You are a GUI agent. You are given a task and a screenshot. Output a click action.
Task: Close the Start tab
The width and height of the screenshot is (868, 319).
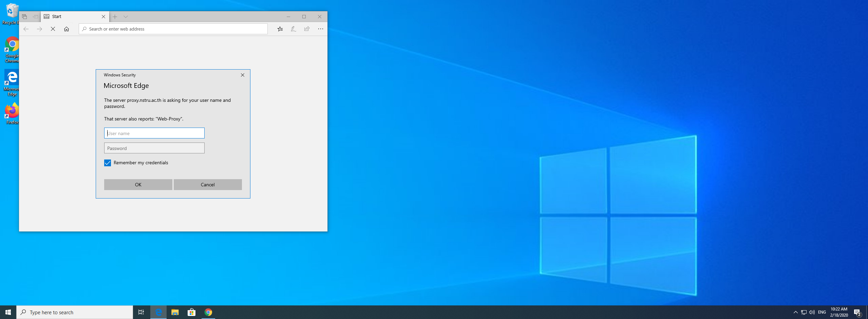click(x=103, y=17)
